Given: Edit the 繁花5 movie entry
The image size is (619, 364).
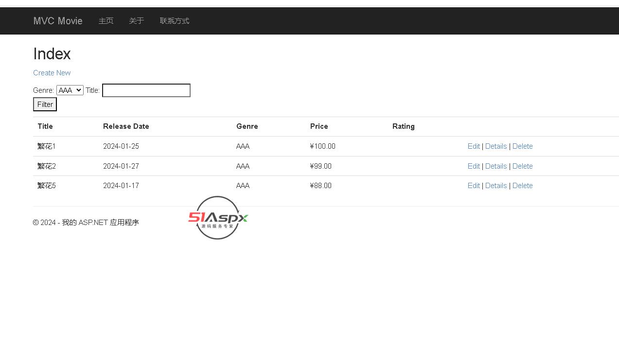Looking at the screenshot, I should click(473, 186).
